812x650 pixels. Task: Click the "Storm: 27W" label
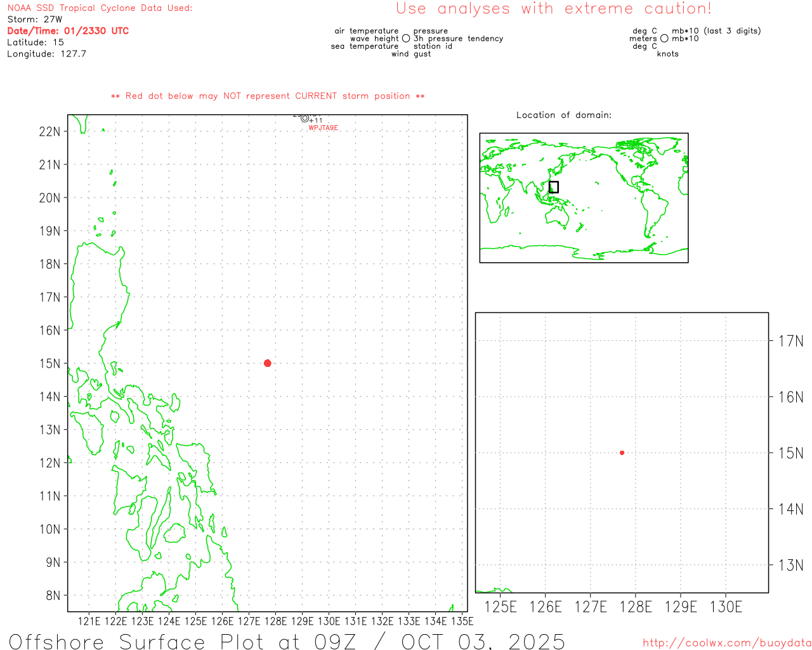click(35, 20)
